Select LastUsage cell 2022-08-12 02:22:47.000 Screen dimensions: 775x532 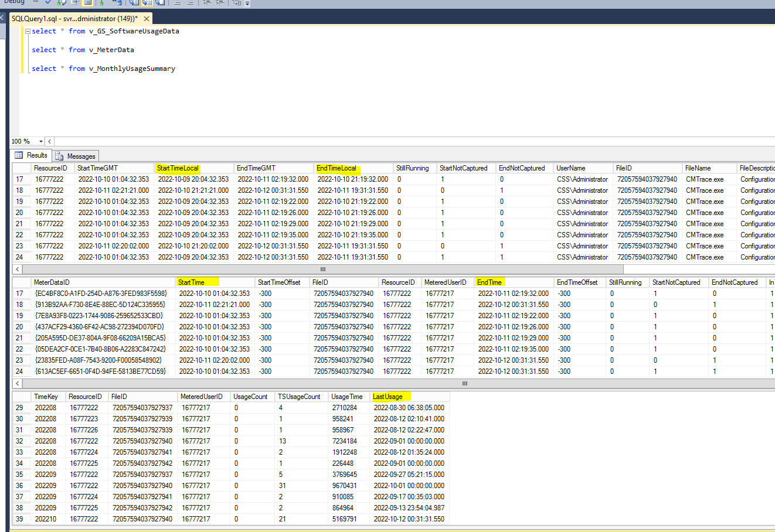[x=410, y=430]
